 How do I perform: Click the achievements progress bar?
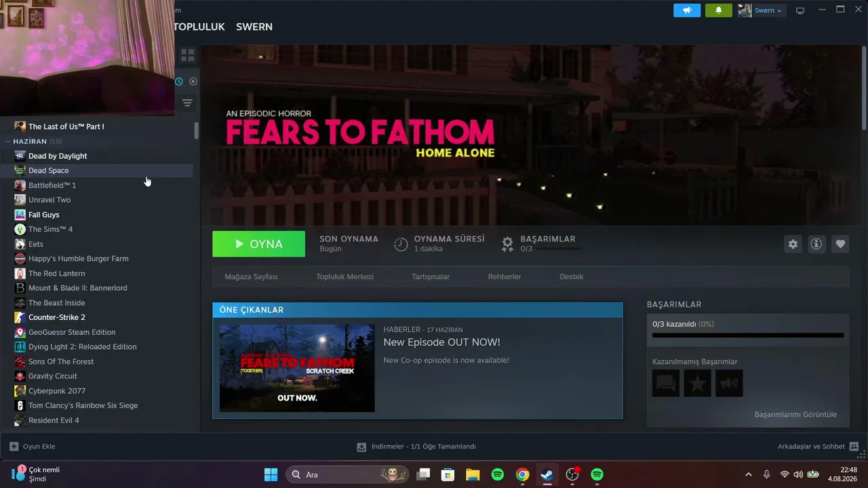tap(748, 335)
